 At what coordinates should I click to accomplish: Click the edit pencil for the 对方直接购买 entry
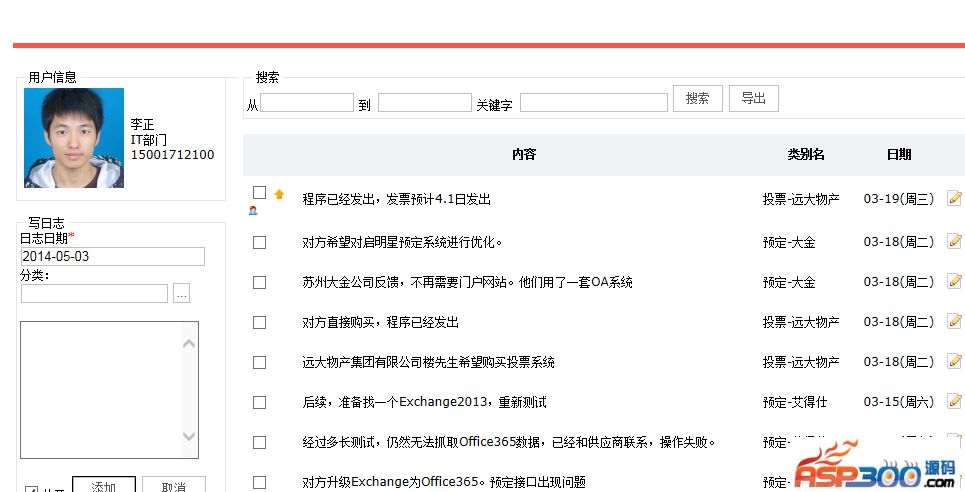(x=954, y=322)
